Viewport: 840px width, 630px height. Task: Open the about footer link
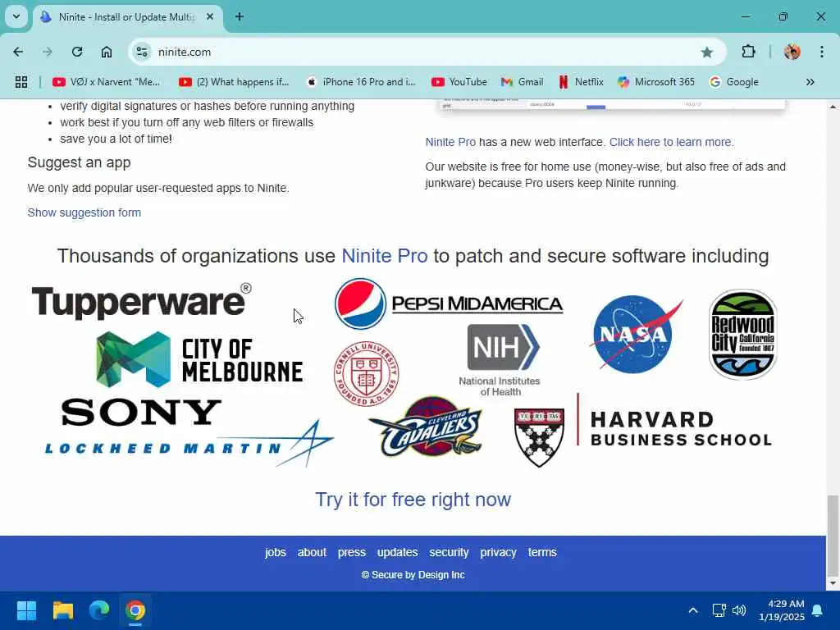pyautogui.click(x=312, y=552)
